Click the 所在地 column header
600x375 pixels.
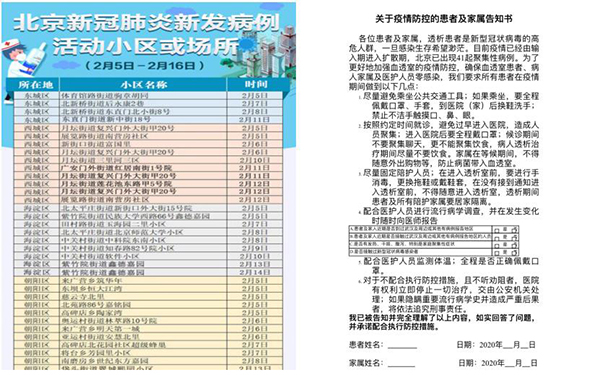tap(36, 85)
